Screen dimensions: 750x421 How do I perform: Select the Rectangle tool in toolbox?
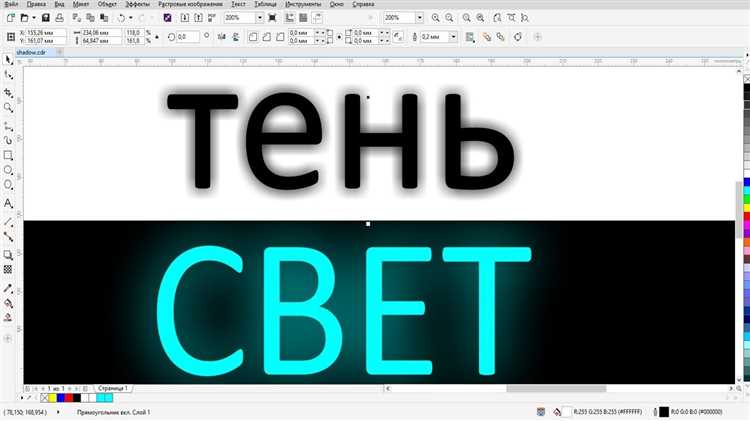(8, 155)
